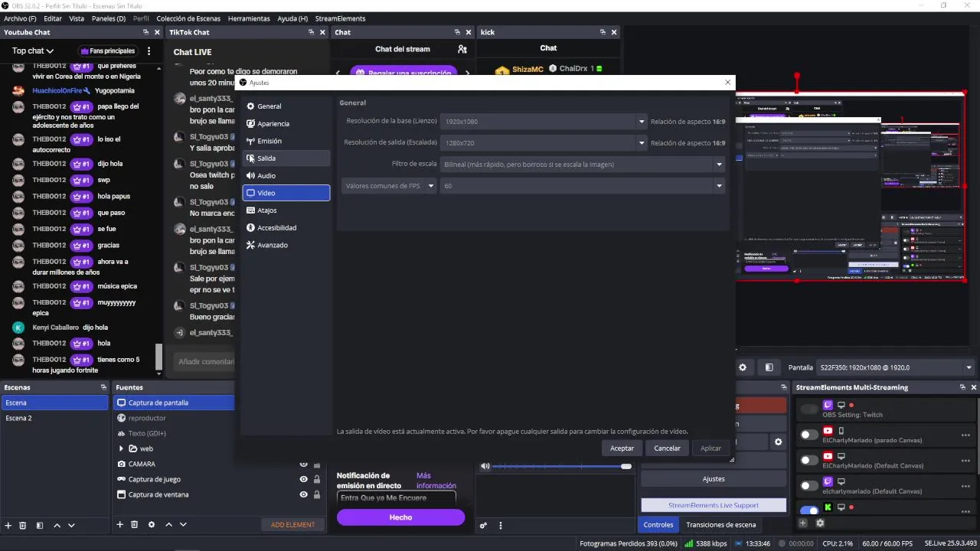This screenshot has height=551, width=980.
Task: Toggle Twitch elcharlymariado Default Canvas switch
Action: pos(809,485)
